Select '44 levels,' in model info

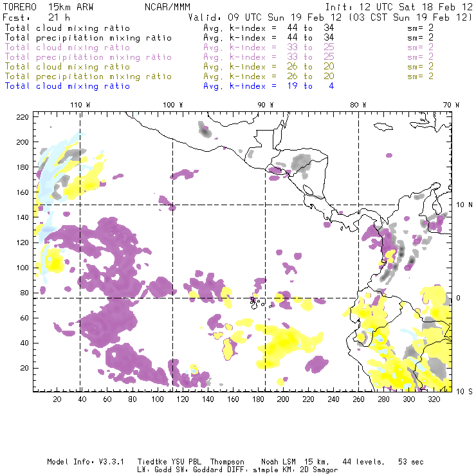click(x=363, y=462)
